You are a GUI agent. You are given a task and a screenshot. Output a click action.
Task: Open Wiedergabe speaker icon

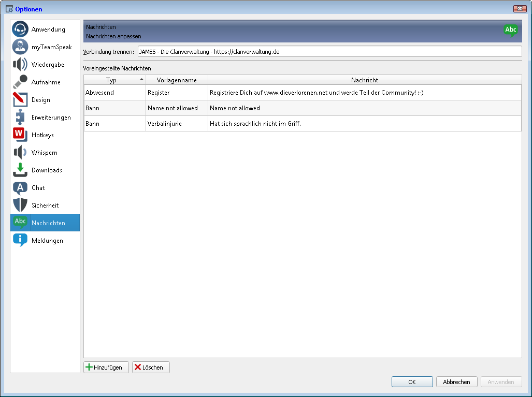coord(20,64)
